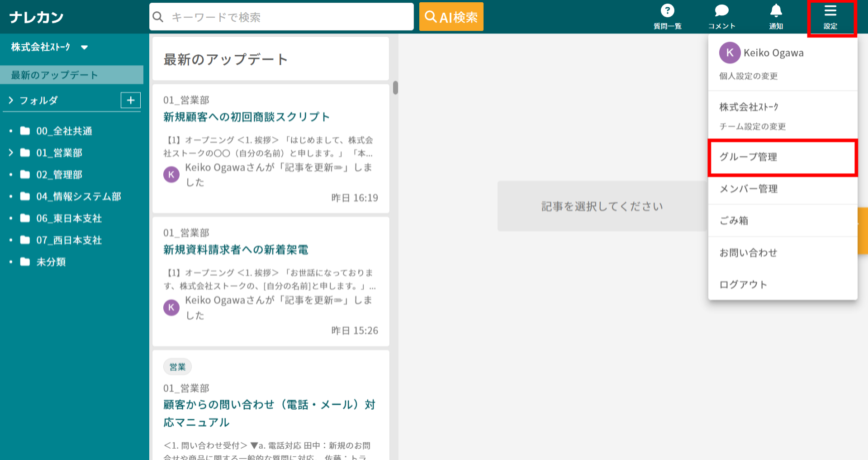This screenshot has height=460, width=868.
Task: Click the 記事を選択してください placeholder text
Action: pos(602,206)
